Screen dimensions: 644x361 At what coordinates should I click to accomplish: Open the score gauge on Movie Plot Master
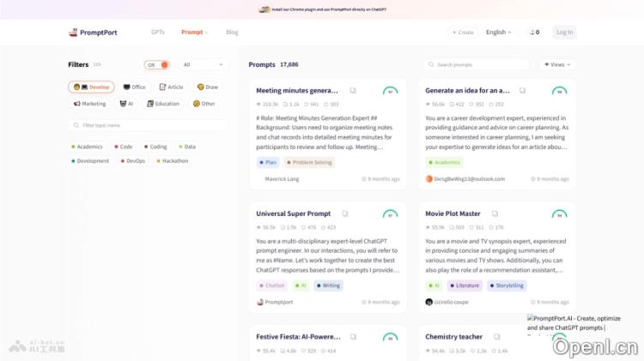click(559, 214)
